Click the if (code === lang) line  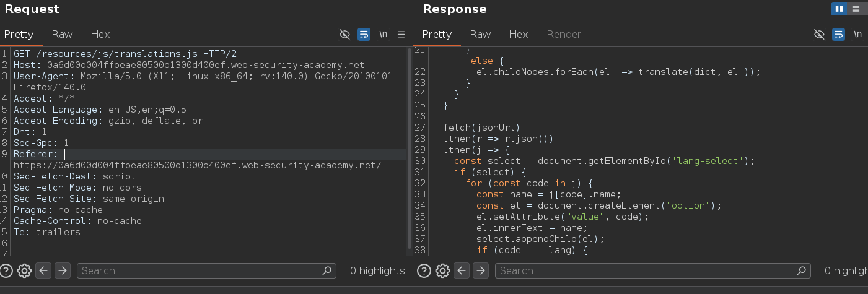[532, 250]
